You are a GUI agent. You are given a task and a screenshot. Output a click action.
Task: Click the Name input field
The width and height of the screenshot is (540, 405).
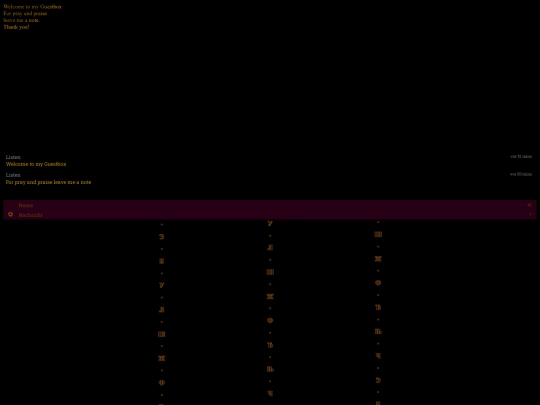270,205
